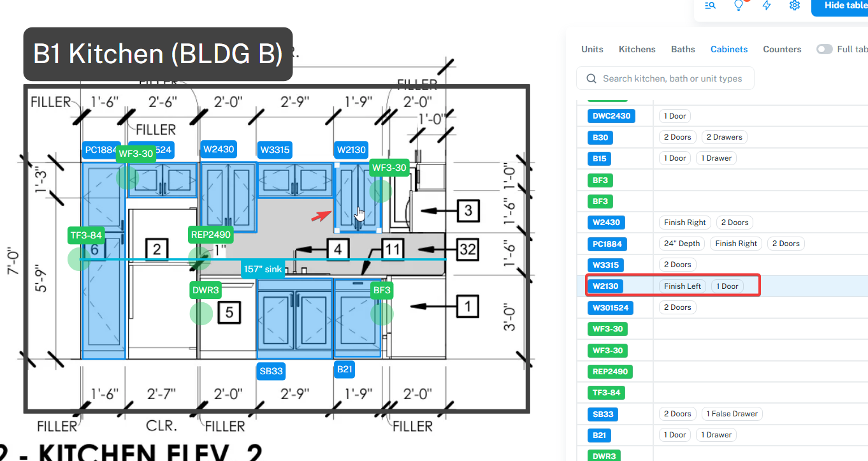
Task: Click the Finish Left chip in W2130 row
Action: pos(683,286)
